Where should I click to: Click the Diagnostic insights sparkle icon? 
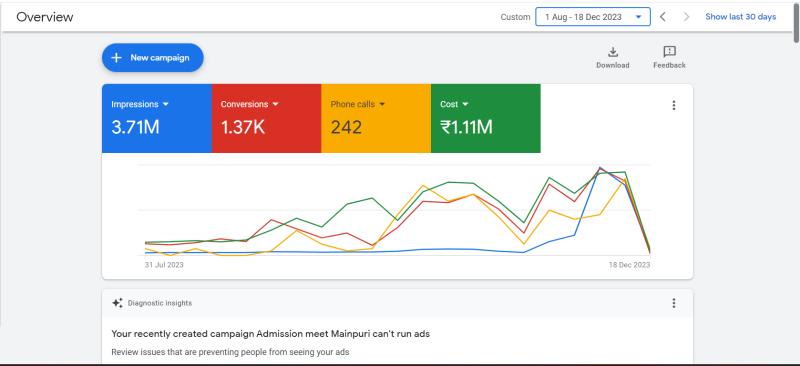[x=117, y=303]
